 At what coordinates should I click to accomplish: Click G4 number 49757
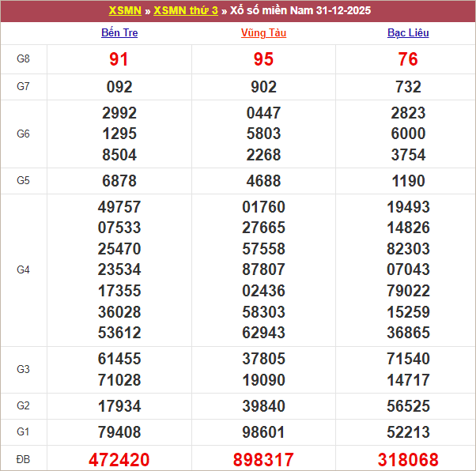(x=119, y=207)
